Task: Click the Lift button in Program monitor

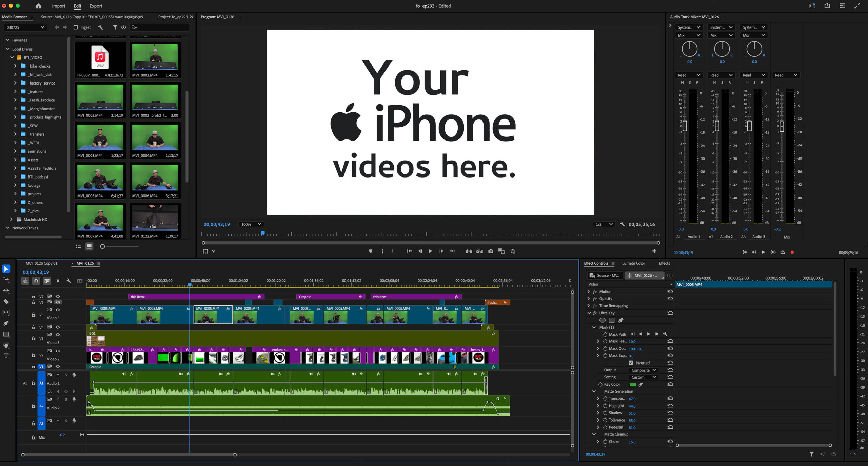Action: [x=469, y=251]
